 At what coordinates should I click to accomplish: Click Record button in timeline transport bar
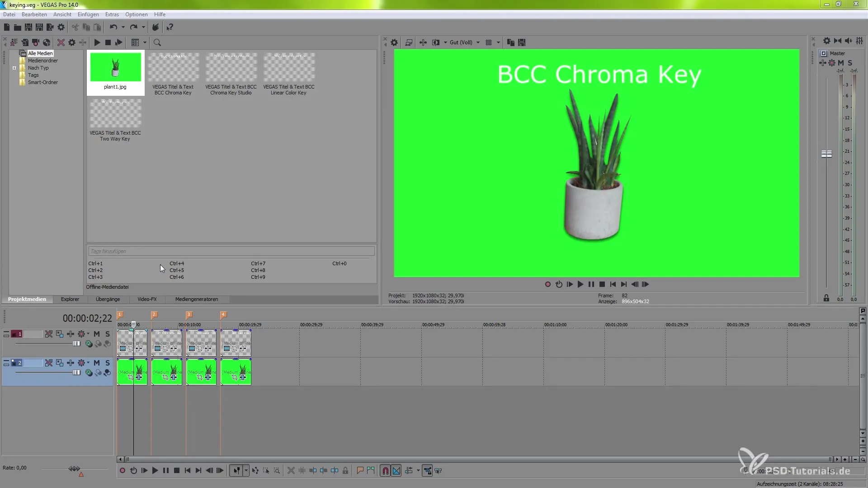pyautogui.click(x=123, y=471)
